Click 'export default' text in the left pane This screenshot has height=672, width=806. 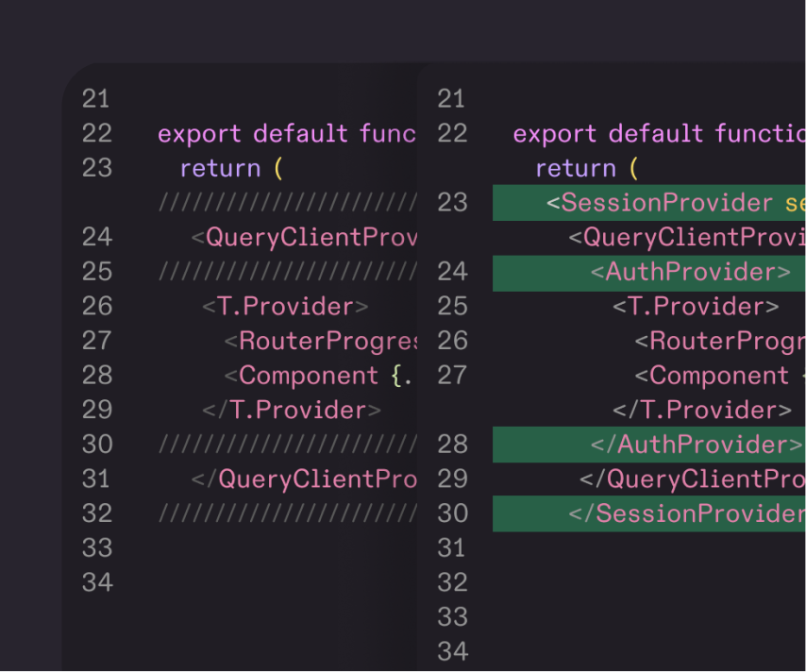[x=253, y=134]
